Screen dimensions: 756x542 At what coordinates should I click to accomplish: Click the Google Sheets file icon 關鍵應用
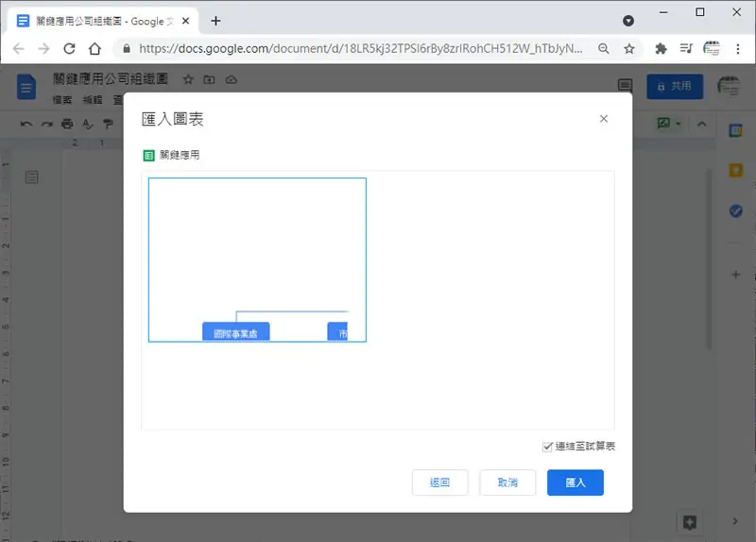point(149,155)
